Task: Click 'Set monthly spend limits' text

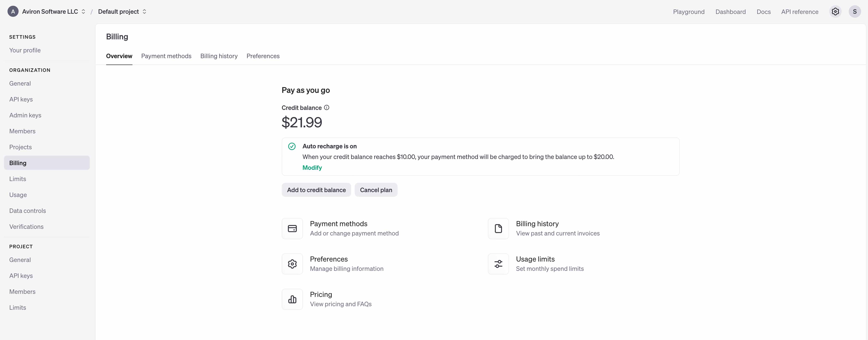Action: [x=550, y=269]
